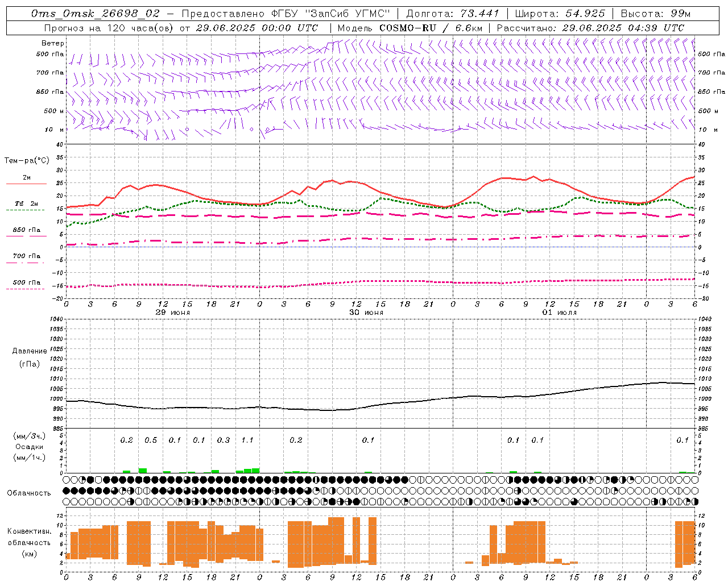728x582 pixels.
Task: Select the Долгота: 73.441 header value
Action: click(x=453, y=14)
